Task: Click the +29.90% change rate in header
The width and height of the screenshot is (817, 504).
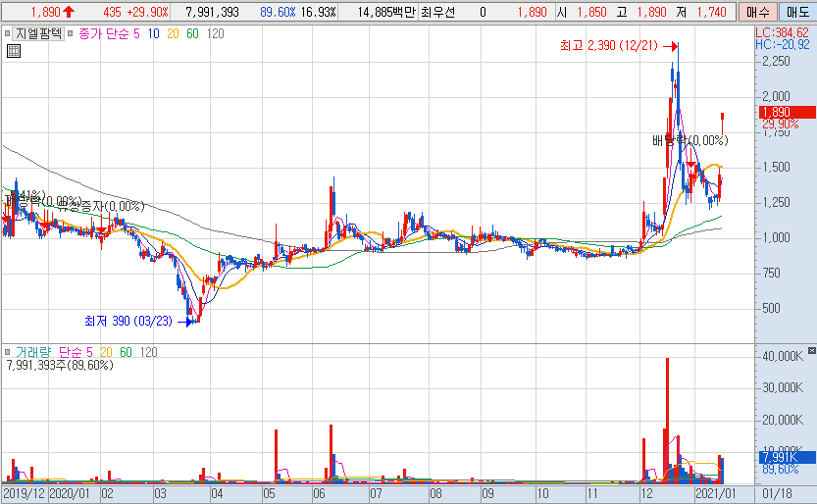Action: coord(147,12)
